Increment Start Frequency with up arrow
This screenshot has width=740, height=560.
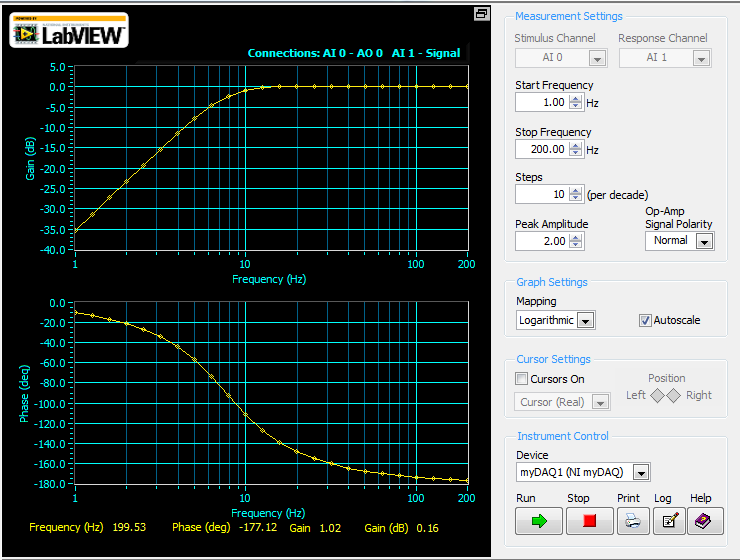coord(575,98)
